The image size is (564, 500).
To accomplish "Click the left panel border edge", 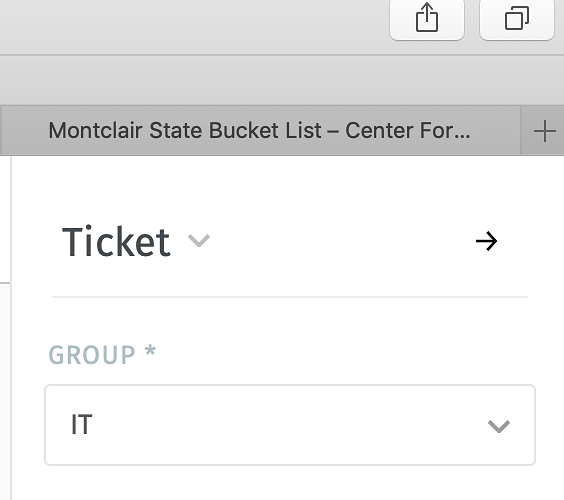I will click(x=11, y=327).
